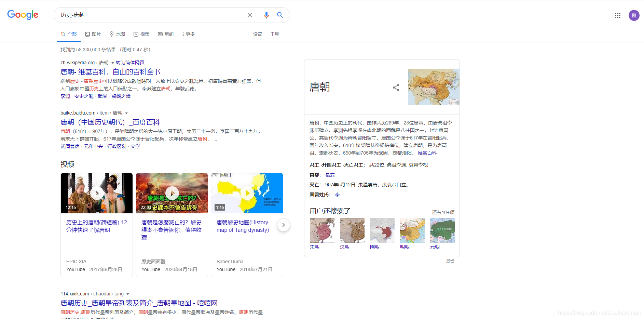Click the 首都 label in the panel
This screenshot has width=644, height=319.
tap(316, 175)
